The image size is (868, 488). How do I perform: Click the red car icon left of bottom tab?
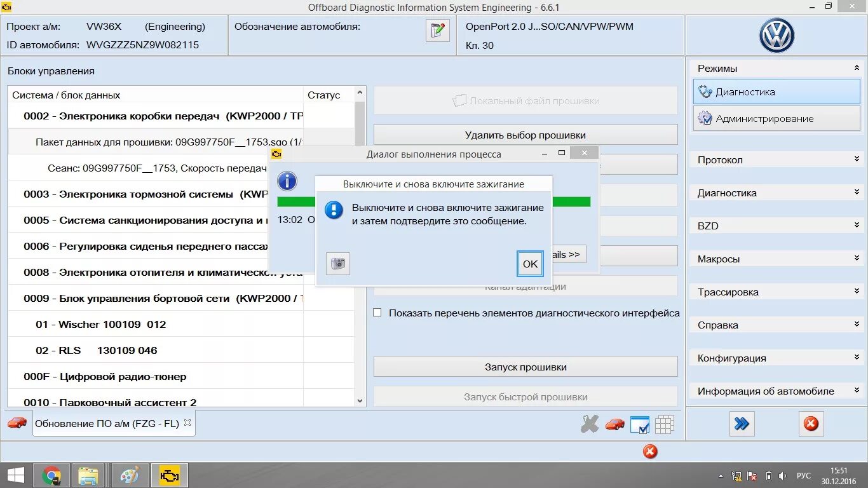click(17, 423)
